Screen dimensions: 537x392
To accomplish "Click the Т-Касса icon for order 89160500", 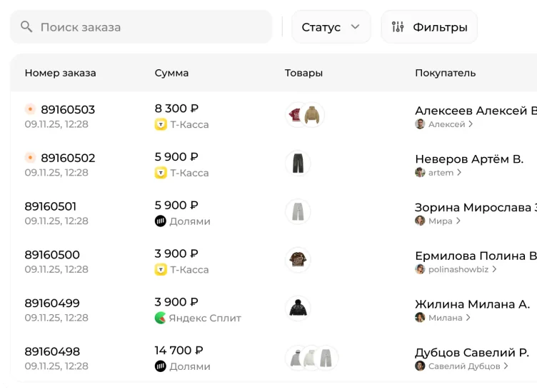I will (161, 269).
